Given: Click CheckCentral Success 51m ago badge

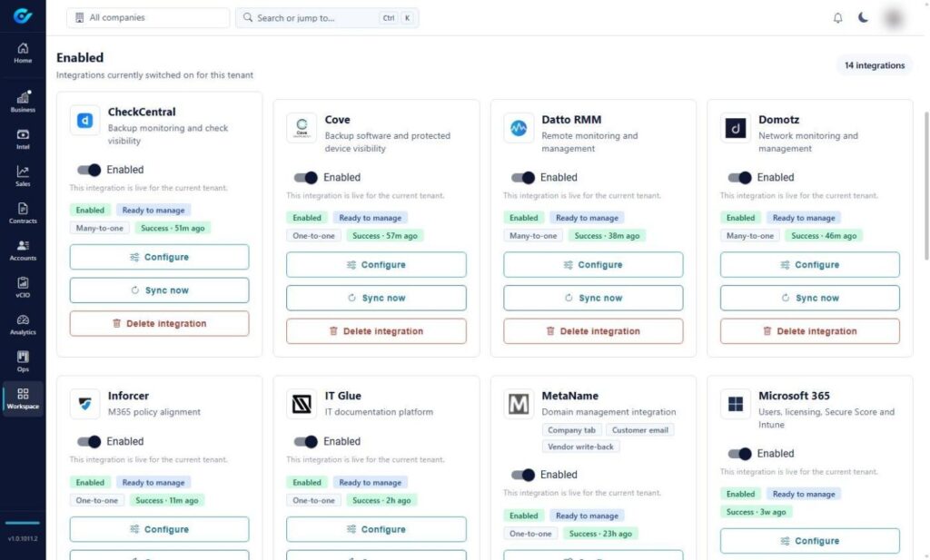Looking at the screenshot, I should 173,228.
